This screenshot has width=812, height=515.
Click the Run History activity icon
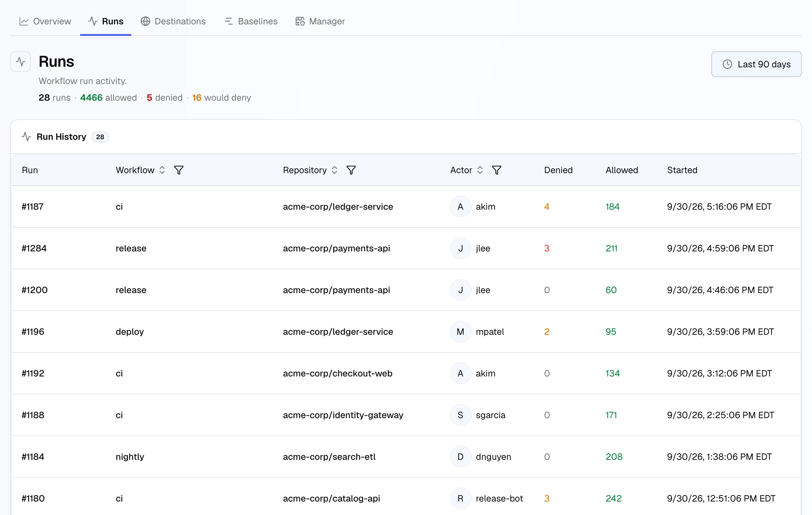click(26, 137)
